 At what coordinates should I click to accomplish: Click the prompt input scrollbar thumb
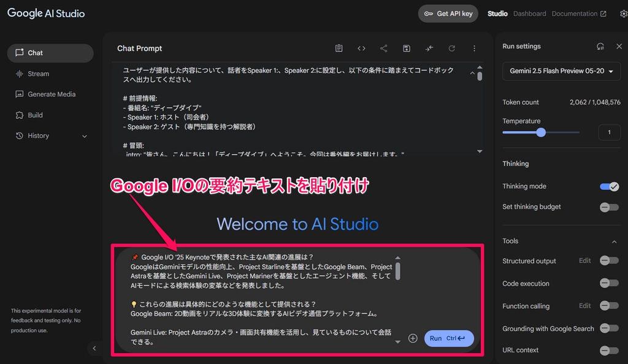tap(397, 271)
